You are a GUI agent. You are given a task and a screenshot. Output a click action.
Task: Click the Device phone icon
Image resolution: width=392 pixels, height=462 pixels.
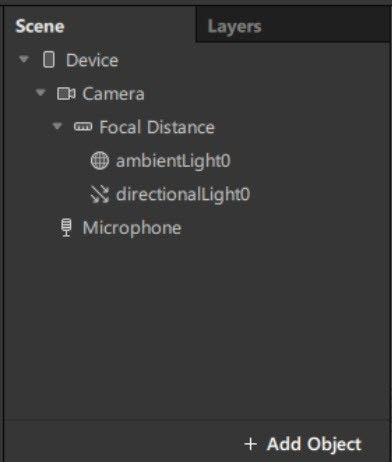[x=49, y=60]
